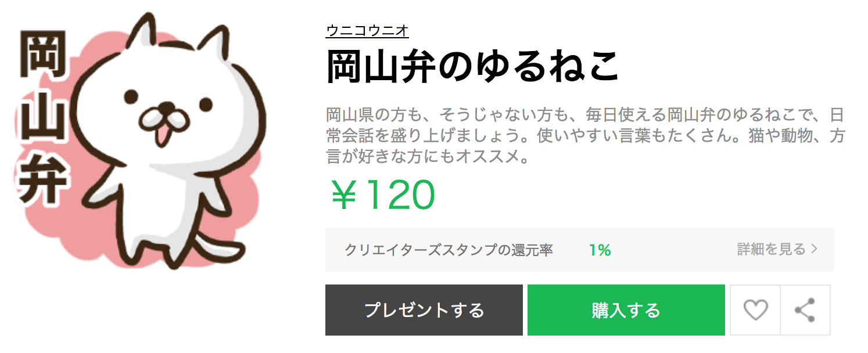Click the gray sticker description paragraph
Viewport: 868px width, 353px height.
(x=585, y=135)
